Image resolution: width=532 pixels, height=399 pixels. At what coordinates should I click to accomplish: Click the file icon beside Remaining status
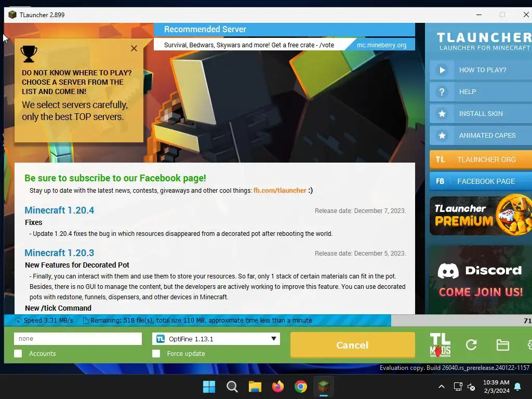(86, 320)
